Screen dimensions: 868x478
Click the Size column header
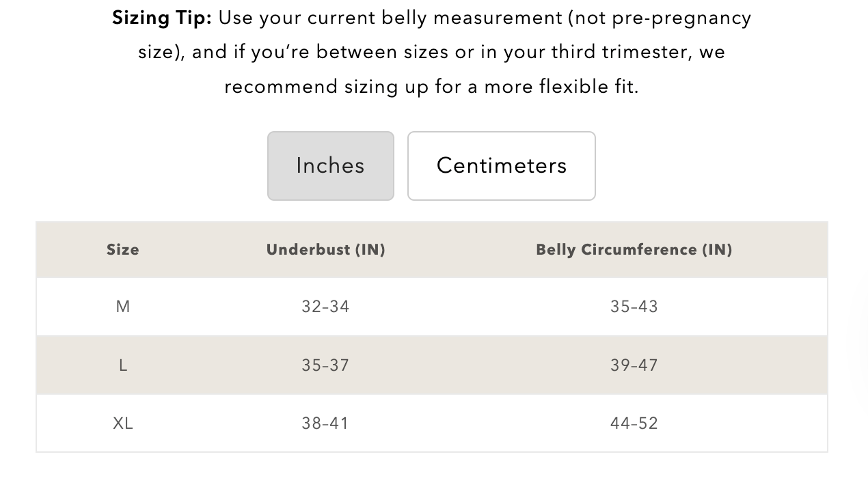[x=123, y=250]
